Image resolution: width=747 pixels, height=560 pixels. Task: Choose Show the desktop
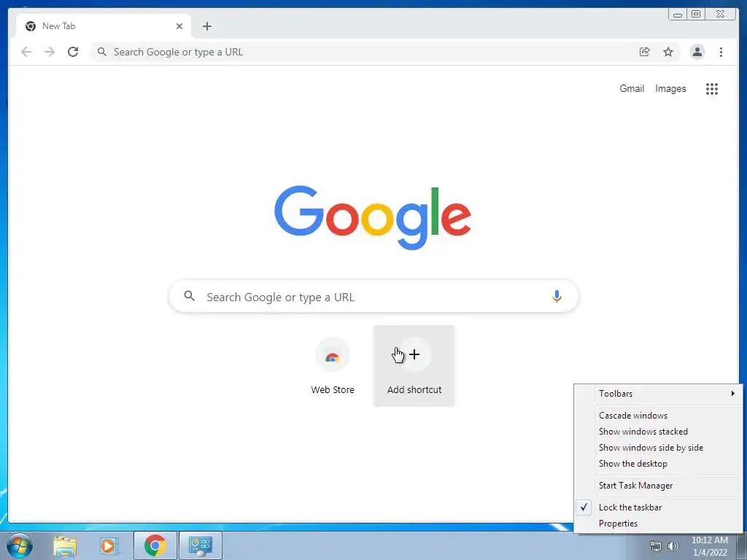(659, 463)
